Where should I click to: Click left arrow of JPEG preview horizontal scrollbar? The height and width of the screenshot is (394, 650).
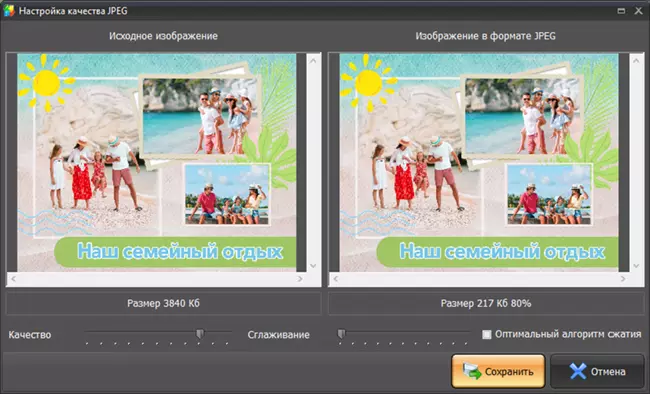336,279
